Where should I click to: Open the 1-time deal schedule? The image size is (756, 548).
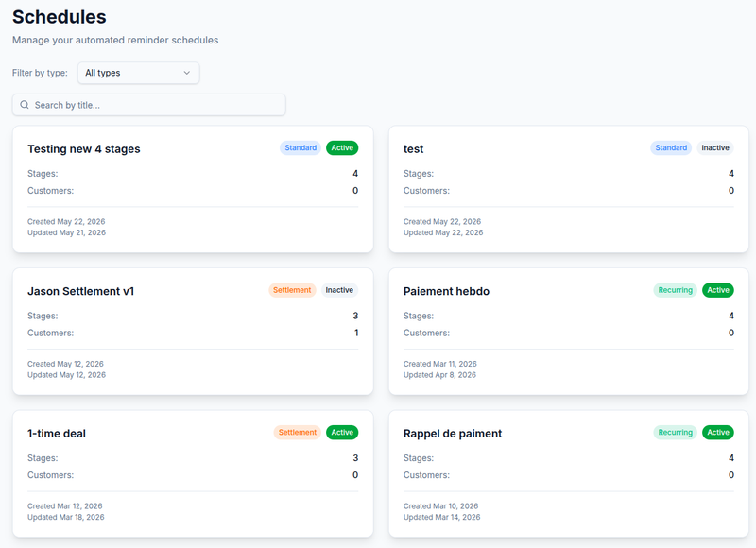coord(57,434)
